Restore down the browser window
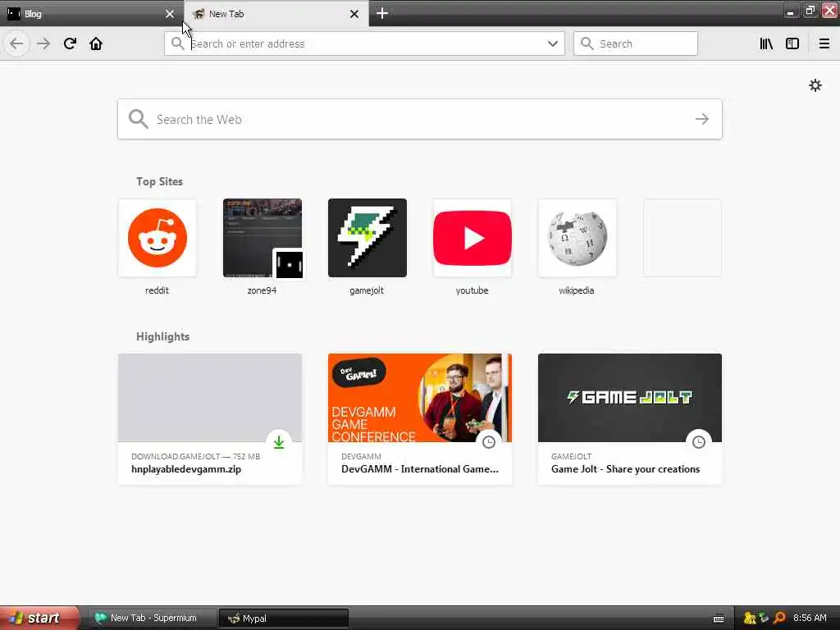840x630 pixels. [x=810, y=10]
